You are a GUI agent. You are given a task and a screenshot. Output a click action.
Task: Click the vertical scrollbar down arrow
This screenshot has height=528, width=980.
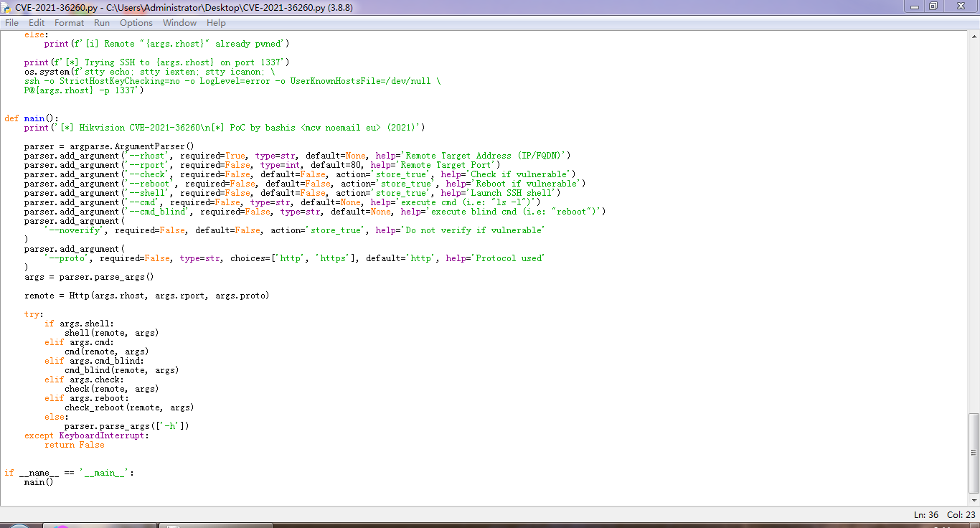974,500
